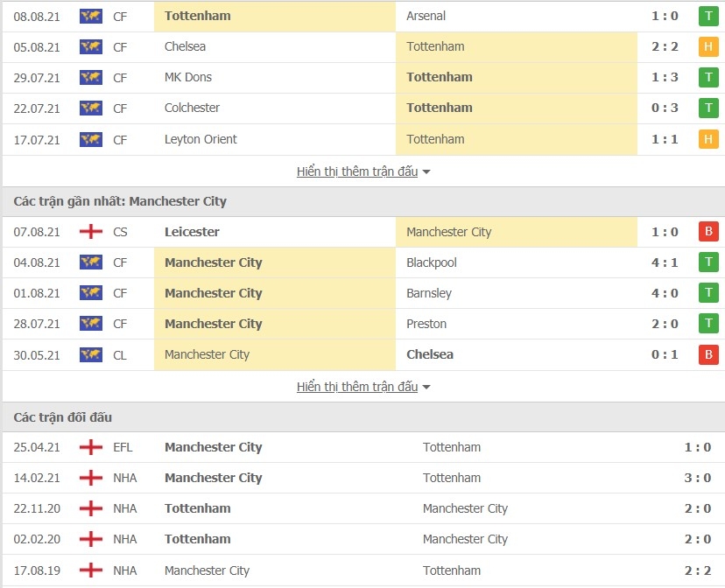
Task: Click dropdown arrow after Manchester City show-more link
Action: pyautogui.click(x=426, y=387)
